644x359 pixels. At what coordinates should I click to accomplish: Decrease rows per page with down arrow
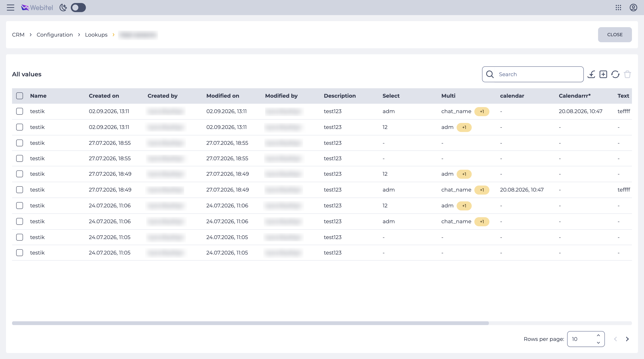[x=598, y=343]
